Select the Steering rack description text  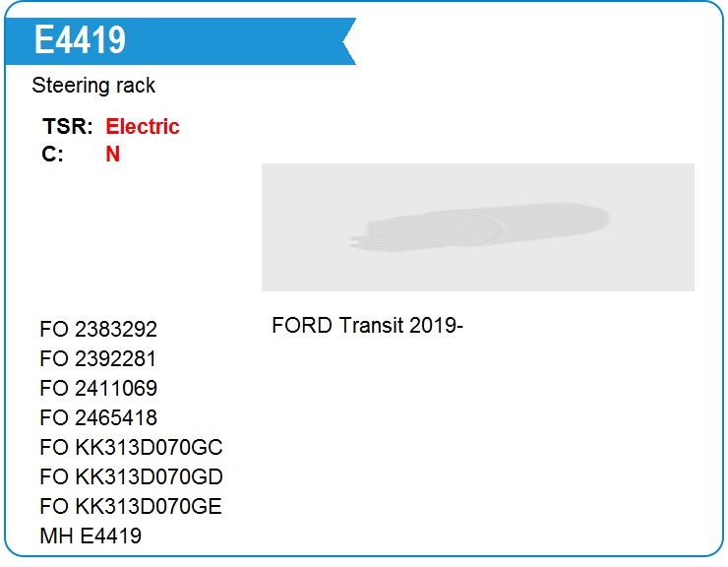93,86
